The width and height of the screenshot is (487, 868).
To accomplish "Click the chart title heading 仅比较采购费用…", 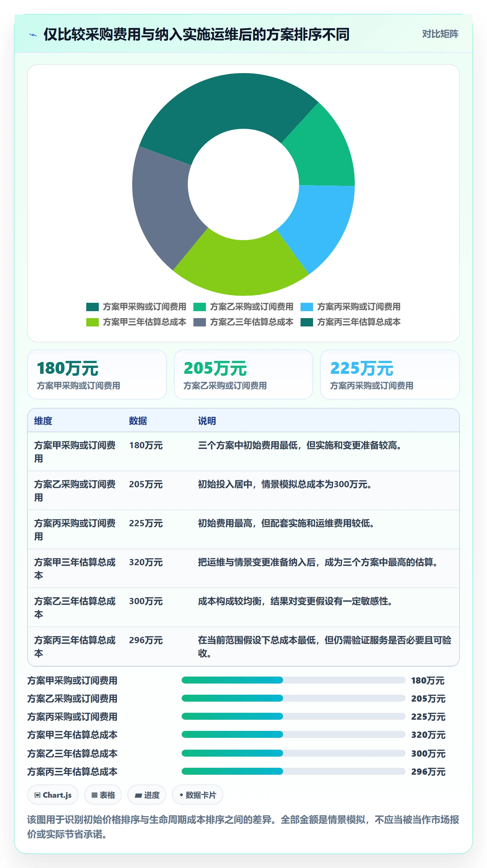I will [197, 34].
